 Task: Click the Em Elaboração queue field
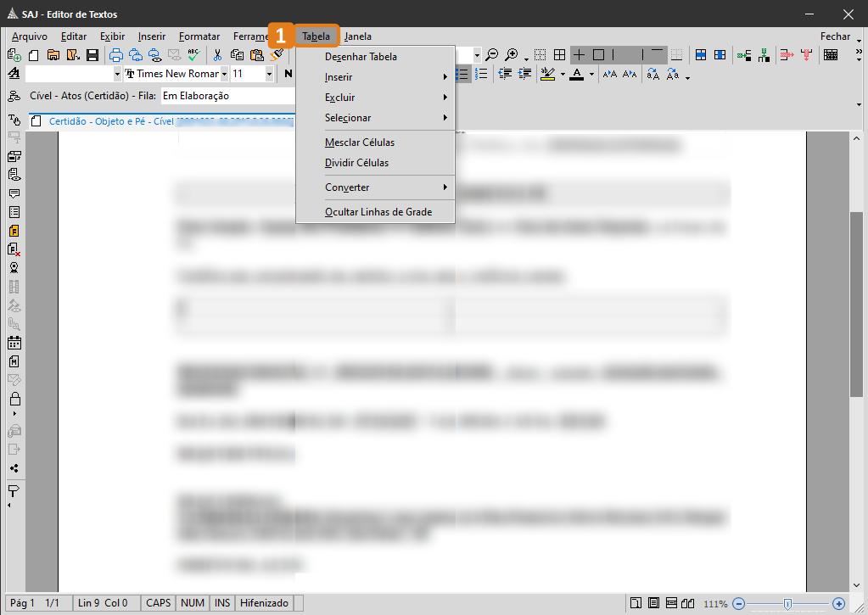227,96
